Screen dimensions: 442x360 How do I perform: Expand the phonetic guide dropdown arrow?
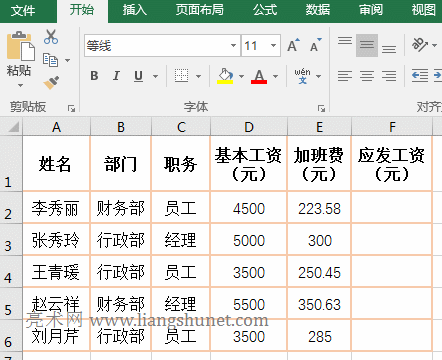click(318, 76)
